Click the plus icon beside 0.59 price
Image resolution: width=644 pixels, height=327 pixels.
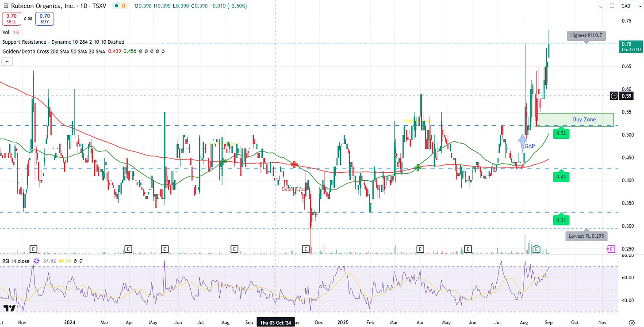[614, 95]
